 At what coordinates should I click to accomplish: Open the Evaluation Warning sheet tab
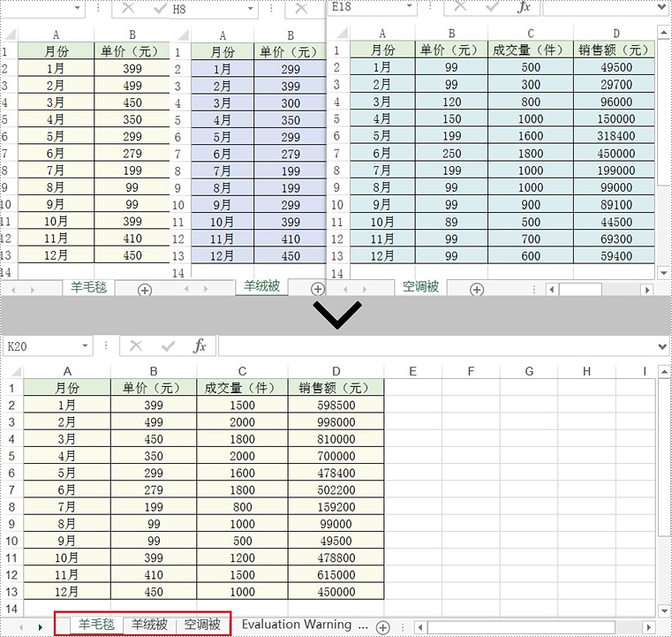pos(297,625)
